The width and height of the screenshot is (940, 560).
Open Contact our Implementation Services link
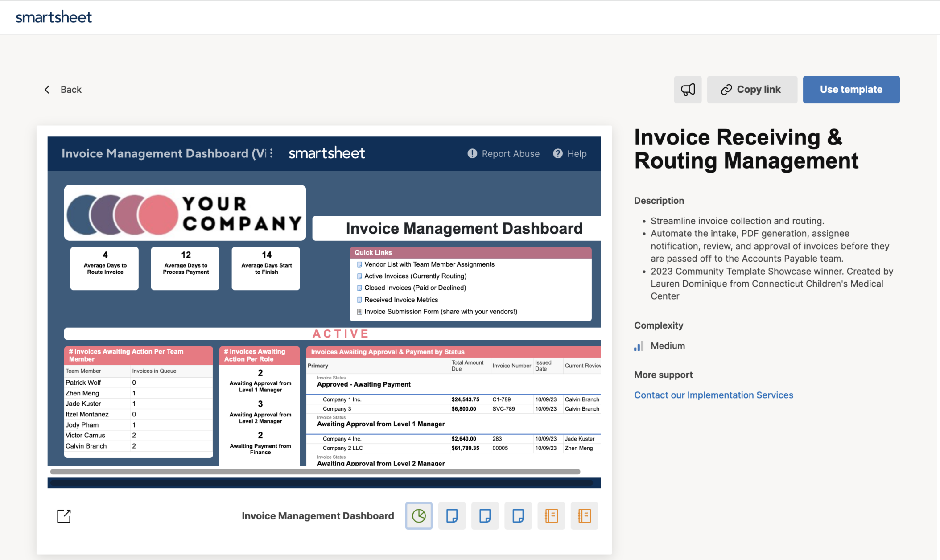[713, 395]
